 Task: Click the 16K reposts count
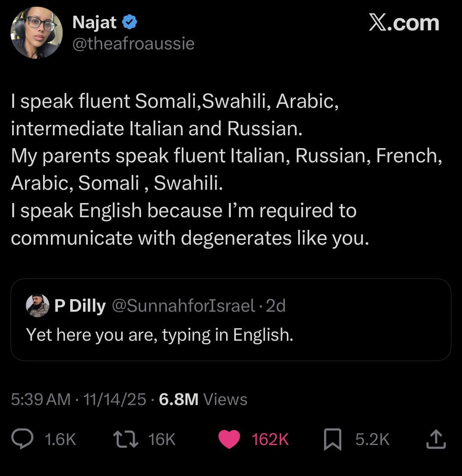pos(162,439)
